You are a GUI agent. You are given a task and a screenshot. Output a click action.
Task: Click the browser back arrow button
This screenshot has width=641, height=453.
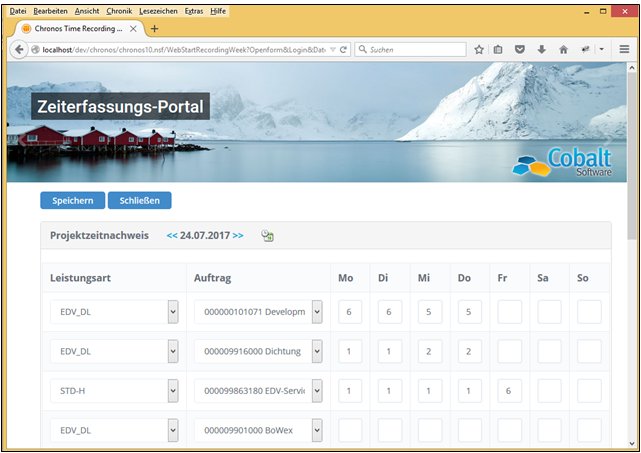pos(19,49)
